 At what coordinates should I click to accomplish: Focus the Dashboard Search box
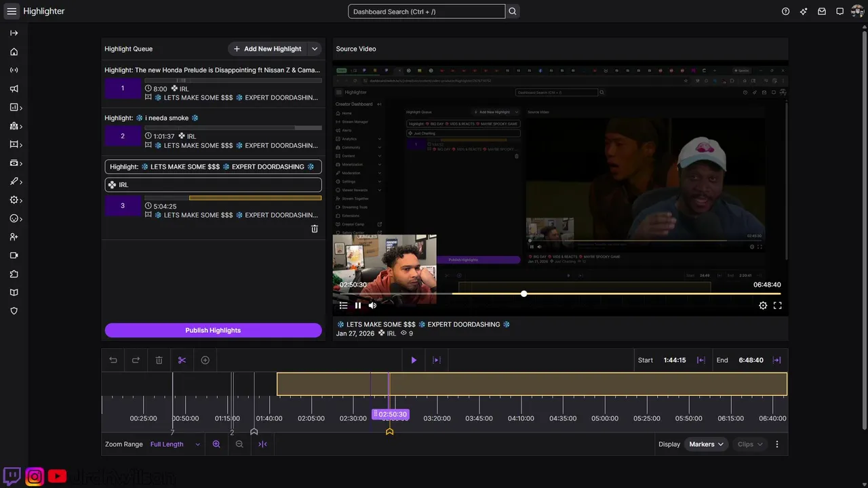[427, 12]
